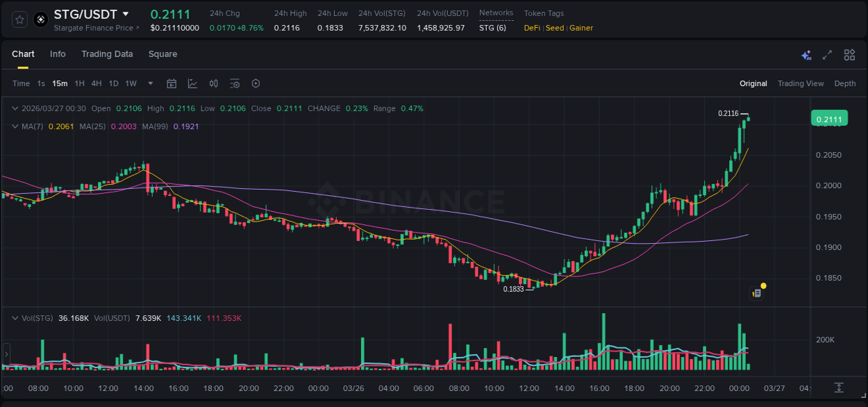Click the Seed token tag

tap(555, 28)
